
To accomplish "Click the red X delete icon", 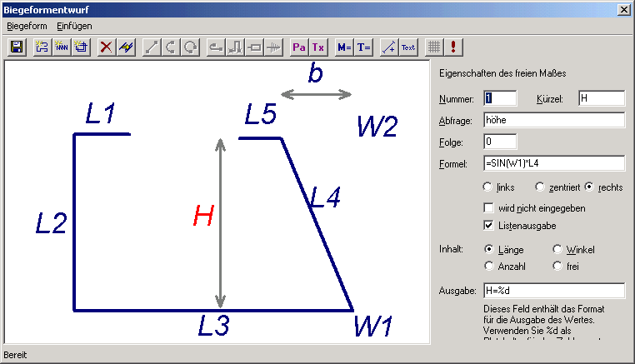I will [x=106, y=47].
